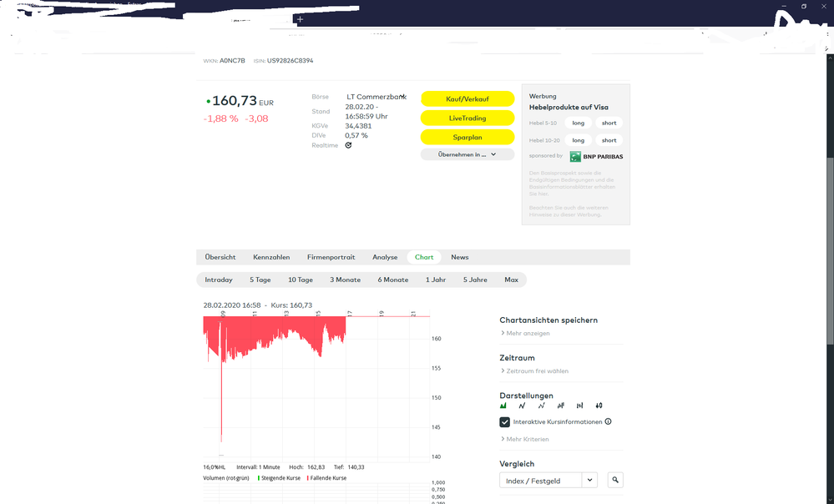This screenshot has width=834, height=504.
Task: Click the BNP Paribas sponsor logo
Action: coord(596,156)
